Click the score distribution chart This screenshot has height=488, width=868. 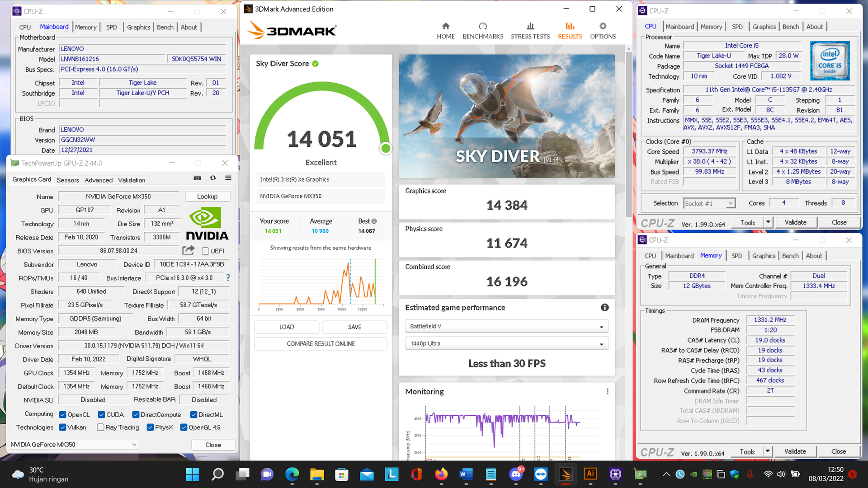pos(321,284)
